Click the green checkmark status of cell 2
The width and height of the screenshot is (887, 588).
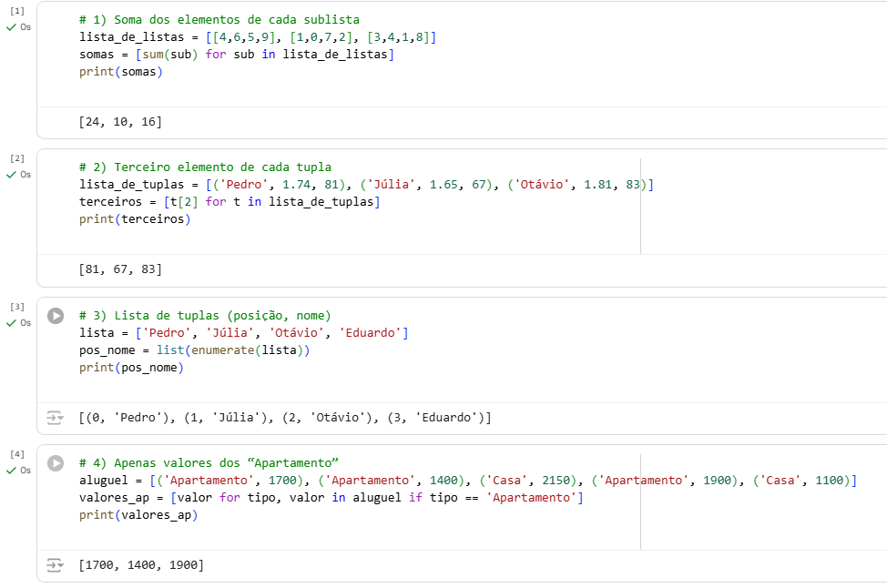point(11,175)
